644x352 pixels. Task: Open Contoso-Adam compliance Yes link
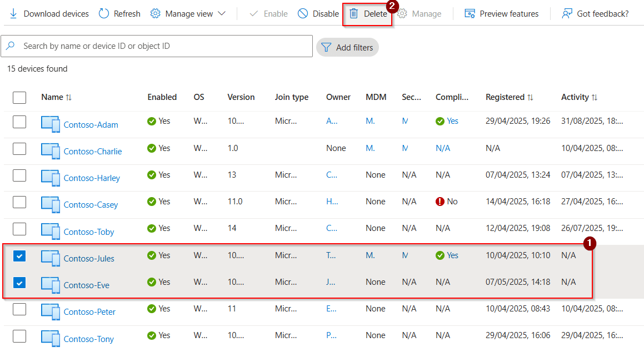pyautogui.click(x=452, y=121)
